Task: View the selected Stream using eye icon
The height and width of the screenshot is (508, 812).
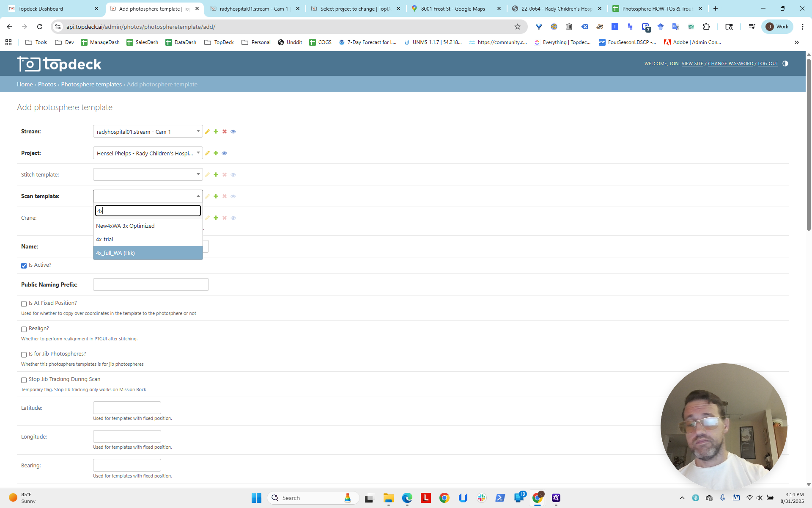Action: 233,132
